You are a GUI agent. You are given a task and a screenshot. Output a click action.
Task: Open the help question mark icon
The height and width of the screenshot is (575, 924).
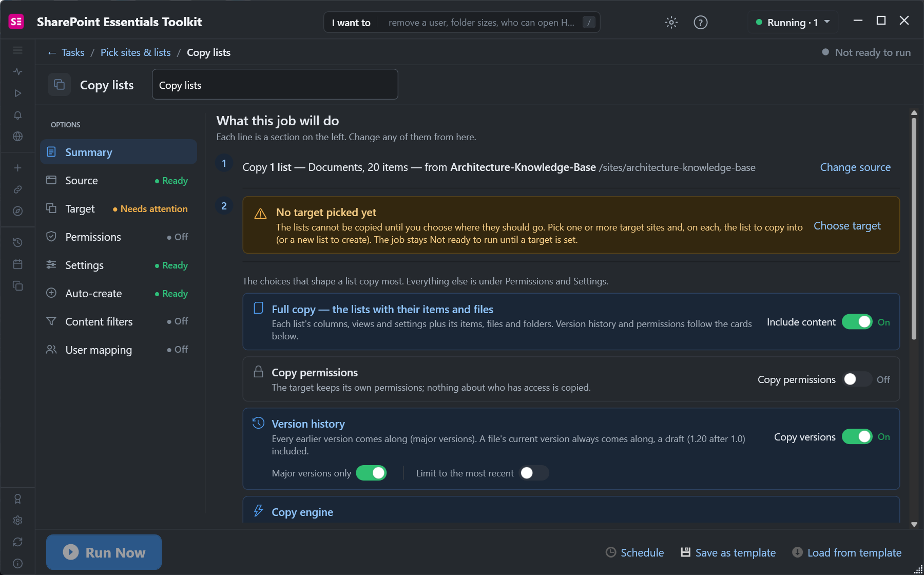click(x=701, y=22)
